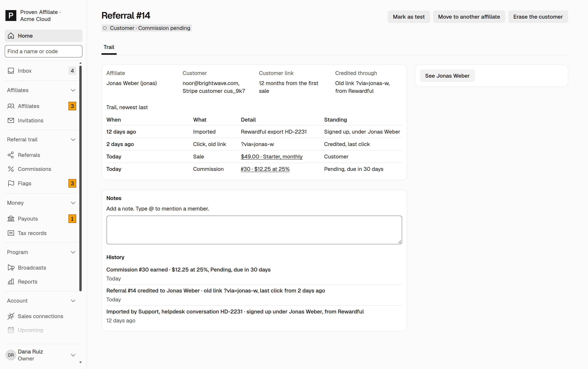Click the Customer · Commission pending status

(x=146, y=28)
